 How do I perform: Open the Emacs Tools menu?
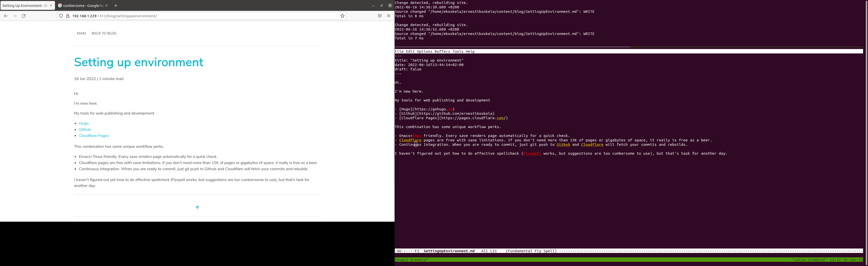tap(458, 51)
